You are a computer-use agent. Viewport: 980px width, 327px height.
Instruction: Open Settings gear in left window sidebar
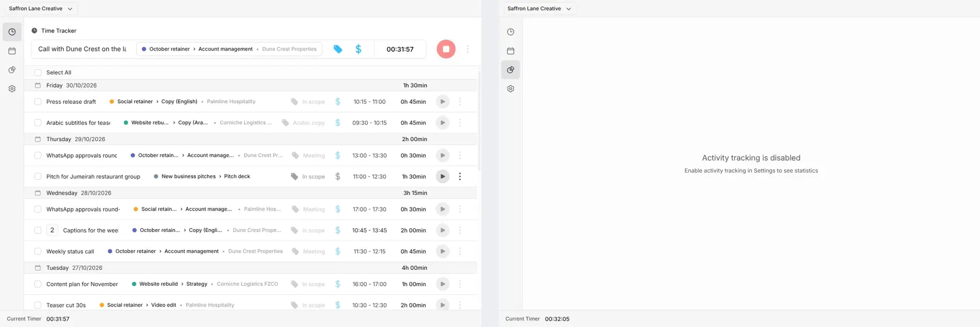pyautogui.click(x=12, y=88)
